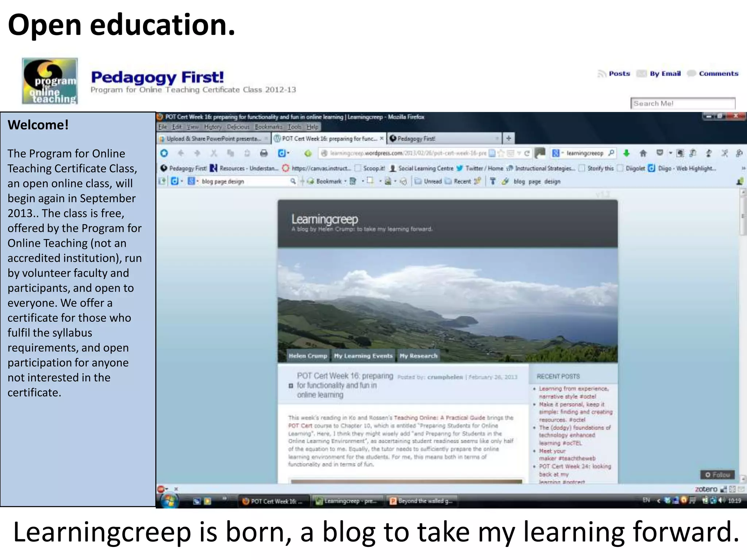This screenshot has height=560, width=747.
Task: Switch to Pedagogy First! browser tab
Action: coord(445,139)
